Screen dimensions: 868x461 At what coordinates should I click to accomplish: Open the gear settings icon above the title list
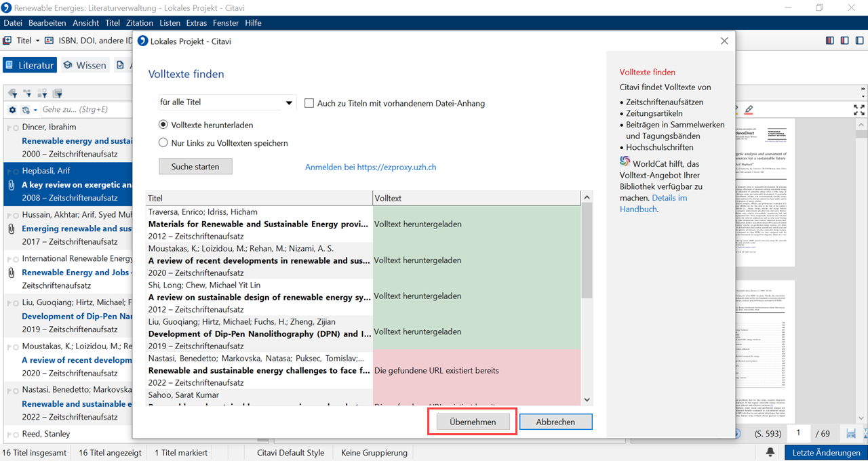click(x=12, y=110)
